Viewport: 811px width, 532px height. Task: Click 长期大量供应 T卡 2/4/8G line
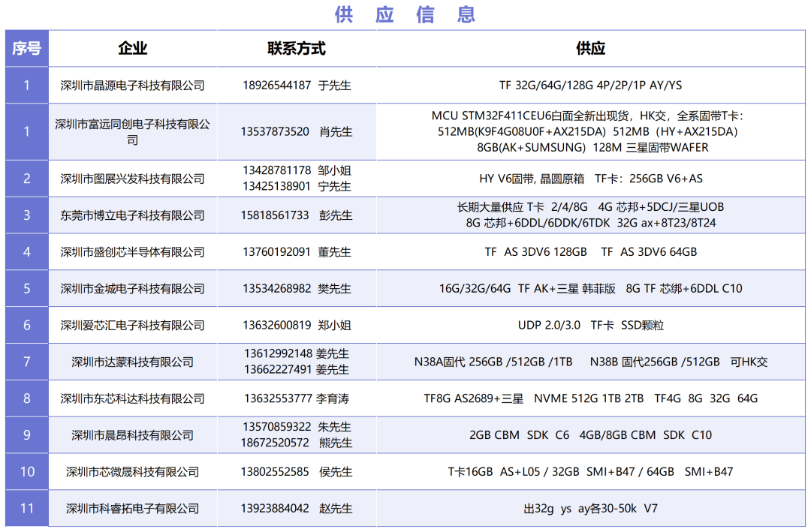pyautogui.click(x=591, y=207)
